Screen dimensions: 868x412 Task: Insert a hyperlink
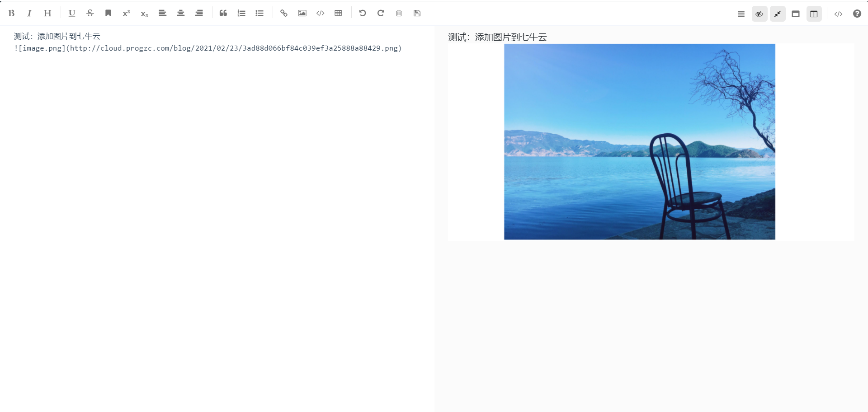(284, 13)
